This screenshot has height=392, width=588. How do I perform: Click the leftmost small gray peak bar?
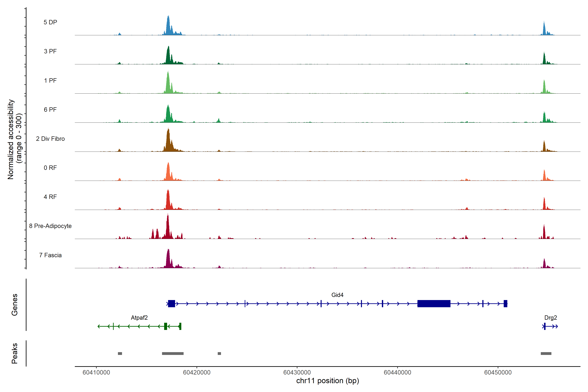120,353
